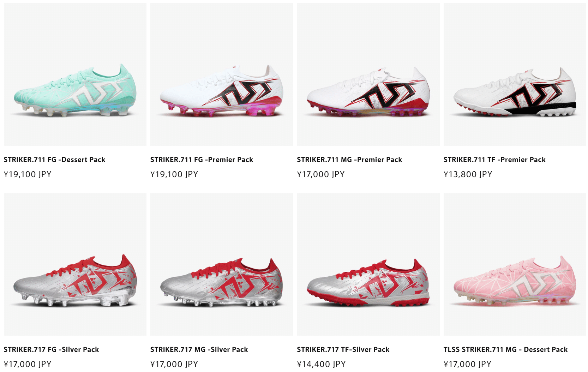Click the ¥14,400 JPY price
Screen dimensions: 588x372
click(321, 364)
